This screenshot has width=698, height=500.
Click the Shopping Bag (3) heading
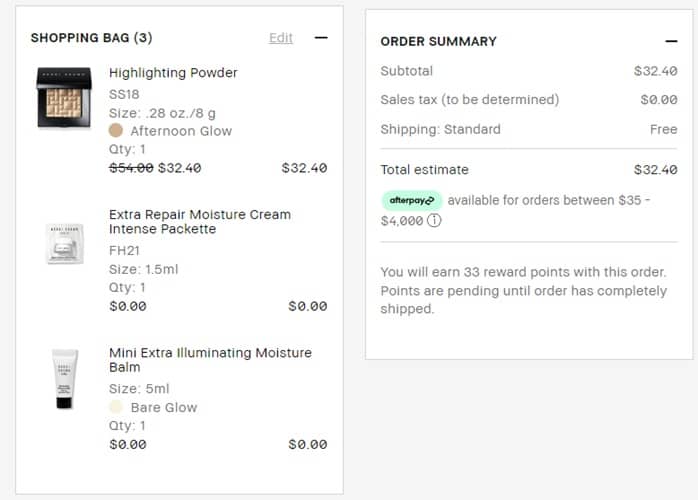tap(91, 38)
